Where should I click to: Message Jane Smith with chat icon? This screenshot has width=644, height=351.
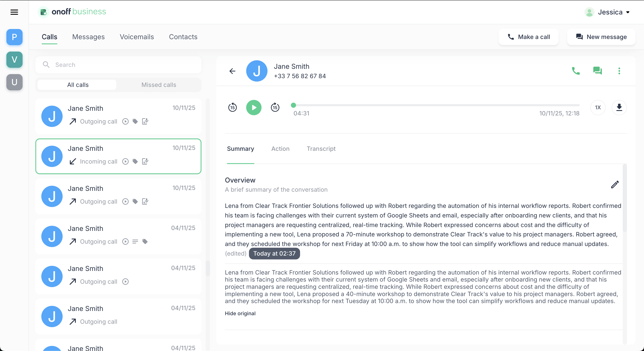[598, 71]
